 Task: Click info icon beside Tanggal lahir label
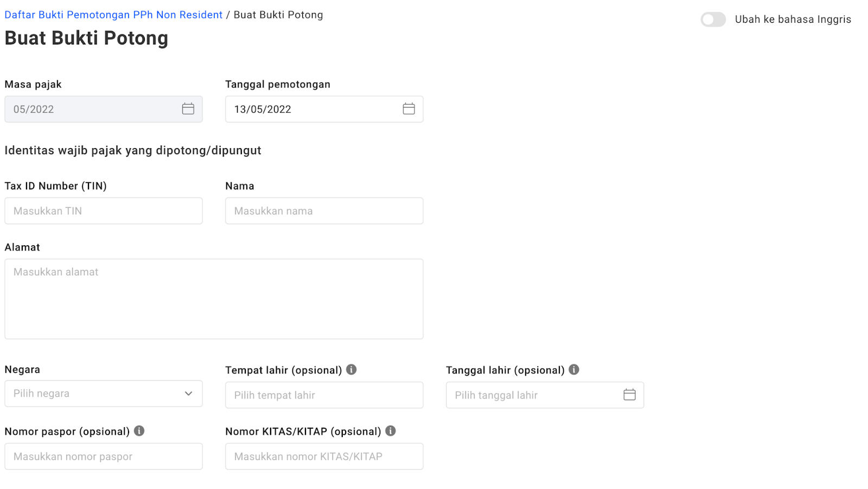coord(574,370)
